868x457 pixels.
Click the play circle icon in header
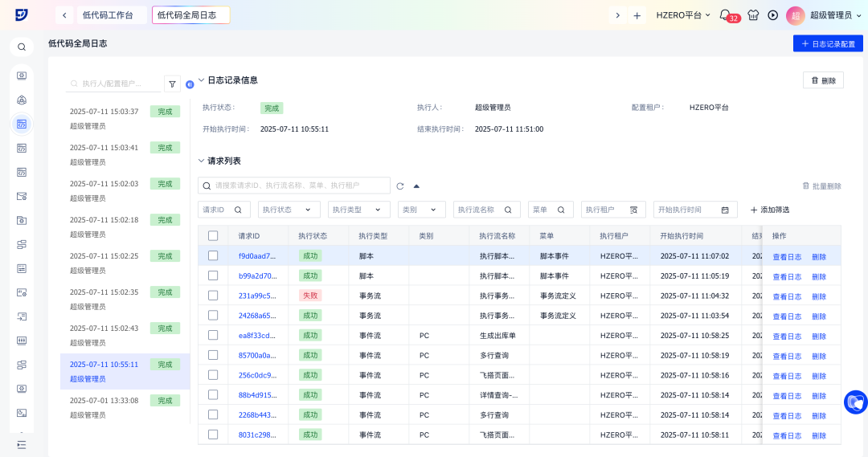pyautogui.click(x=773, y=15)
